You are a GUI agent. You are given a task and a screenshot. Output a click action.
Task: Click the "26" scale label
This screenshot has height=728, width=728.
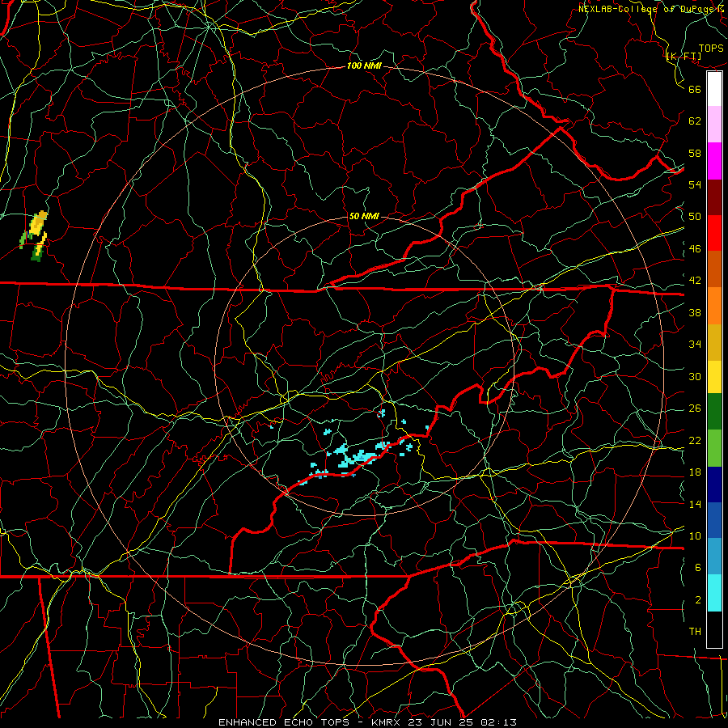[695, 408]
